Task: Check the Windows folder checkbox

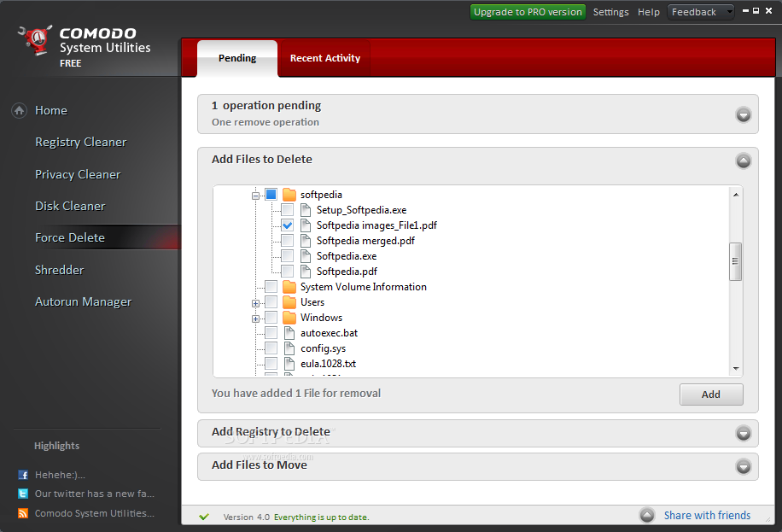Action: point(271,318)
